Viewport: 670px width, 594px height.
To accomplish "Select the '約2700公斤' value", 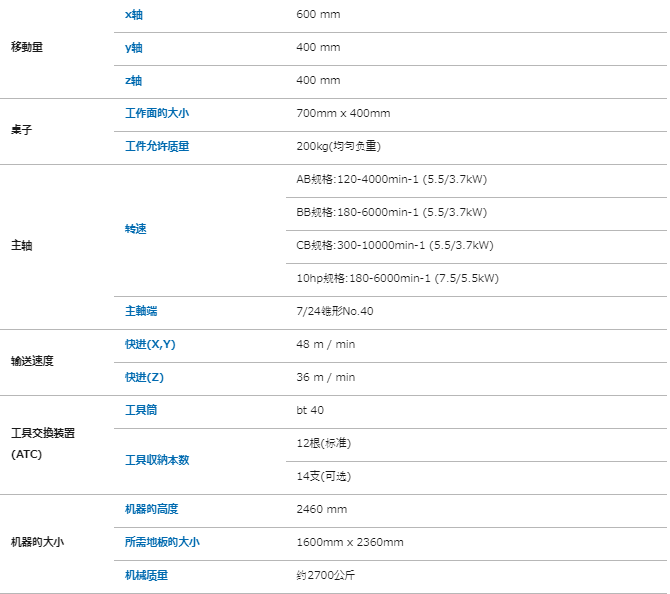I will point(326,575).
